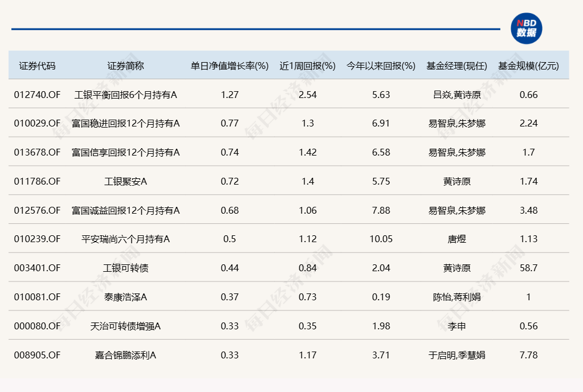583x392 pixels.
Task: Select fund code 003401.OF
Action: [x=37, y=268]
